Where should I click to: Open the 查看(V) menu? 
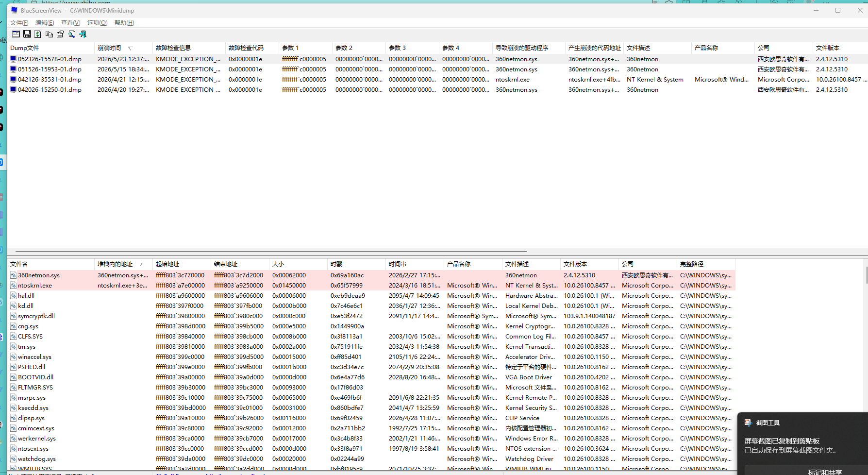click(70, 23)
